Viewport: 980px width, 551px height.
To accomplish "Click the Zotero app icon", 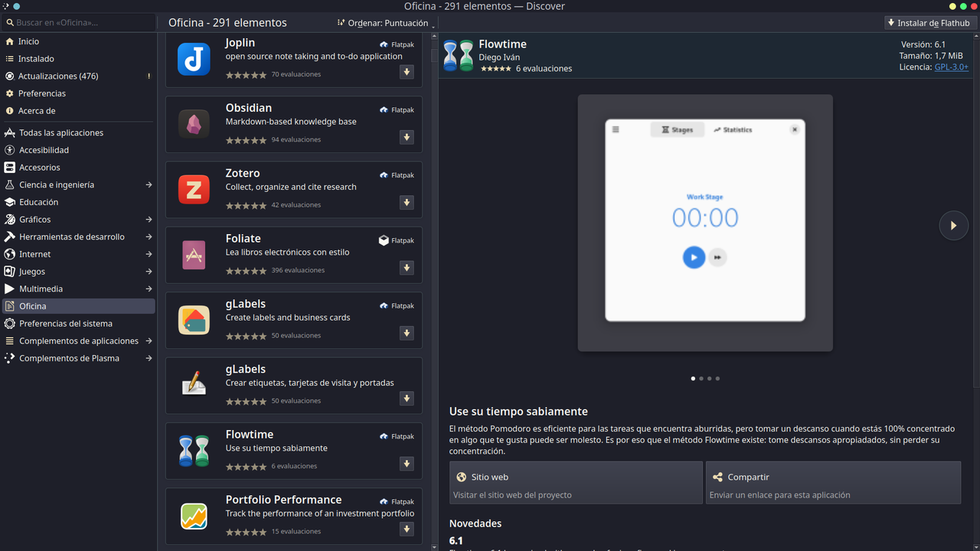I will 194,189.
